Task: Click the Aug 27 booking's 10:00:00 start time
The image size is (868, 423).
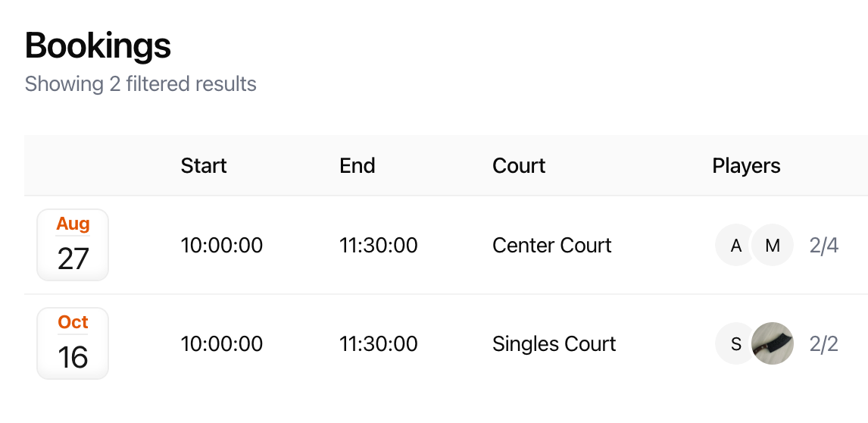Action: (x=222, y=246)
